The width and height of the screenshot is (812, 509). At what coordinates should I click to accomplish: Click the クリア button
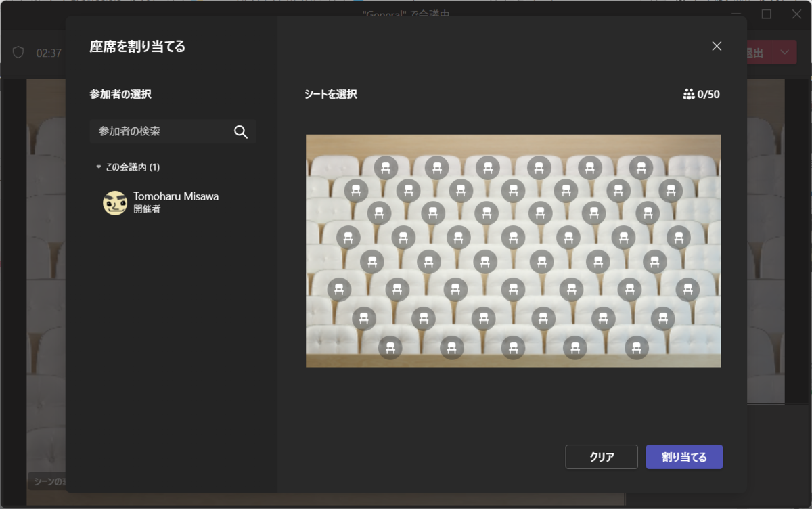[602, 457]
